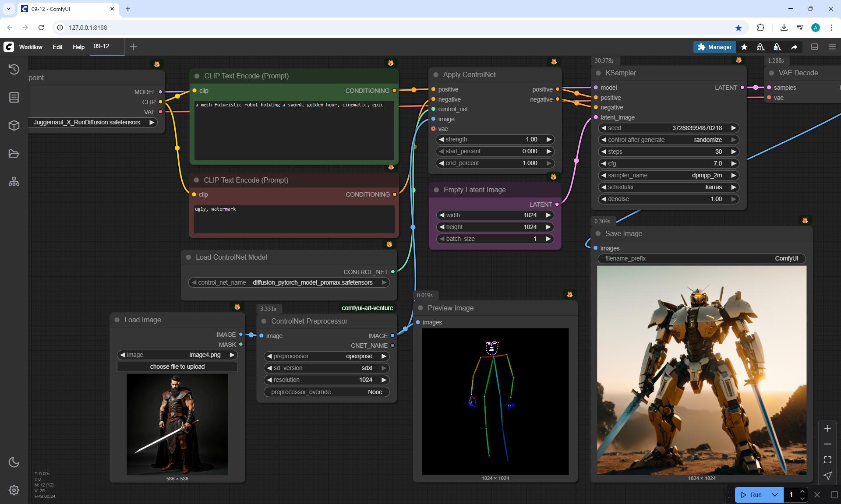Click the positive prompt text box
The image size is (841, 504).
(x=294, y=130)
